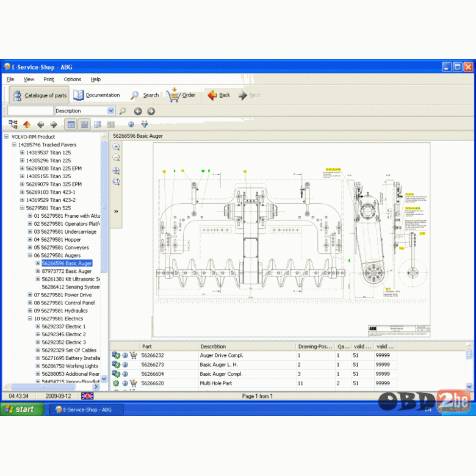Click the magnifier icon beside Description dropdown
This screenshot has height=476, width=476.
click(123, 111)
